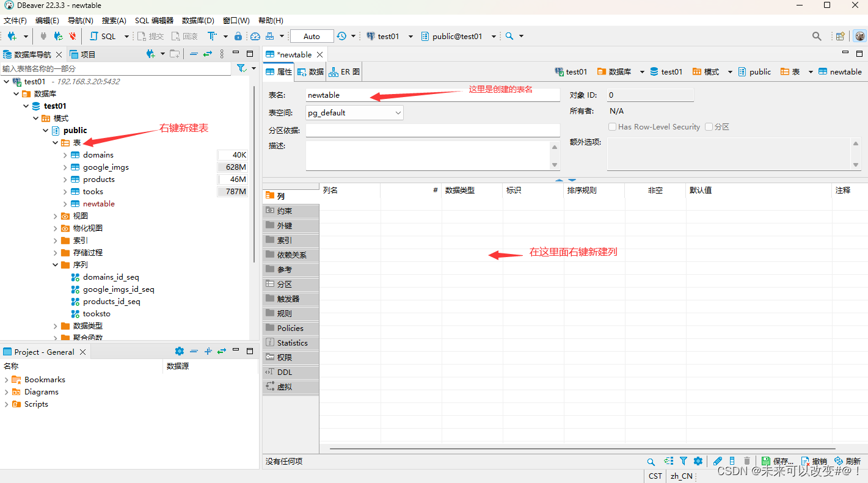868x483 pixels.
Task: Click the trash delete icon in bottom toolbar
Action: [x=746, y=461]
